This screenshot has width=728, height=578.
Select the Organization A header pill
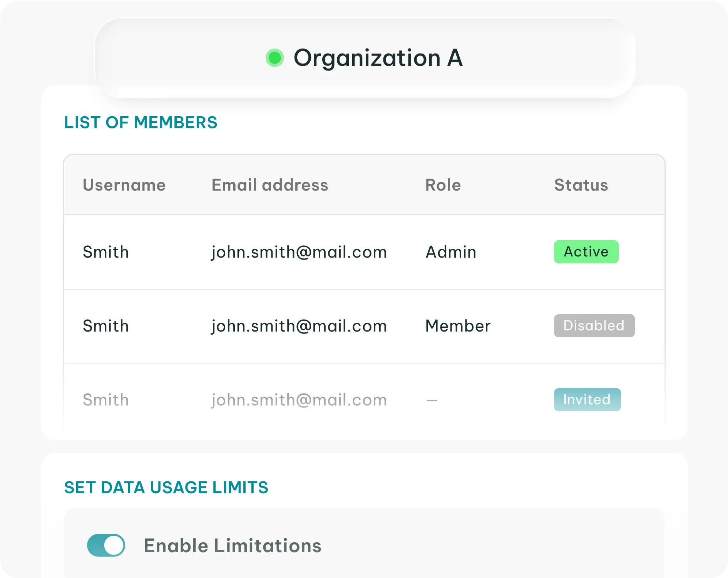tap(365, 58)
